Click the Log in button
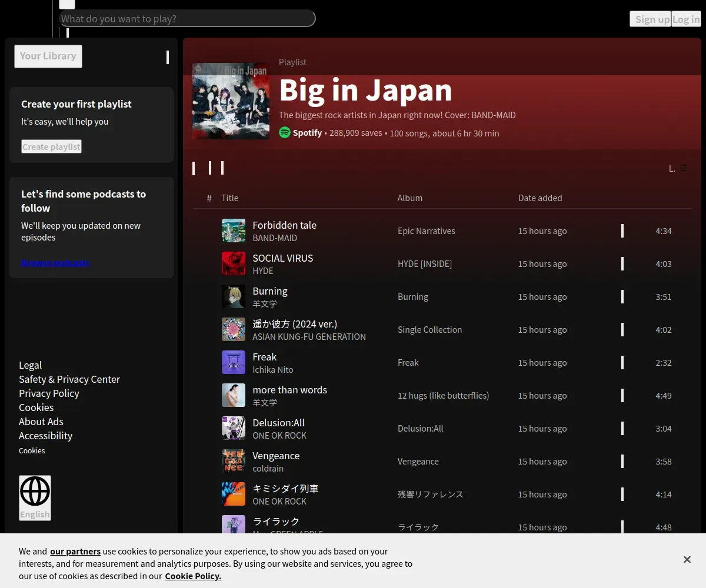The image size is (706, 588). [686, 19]
